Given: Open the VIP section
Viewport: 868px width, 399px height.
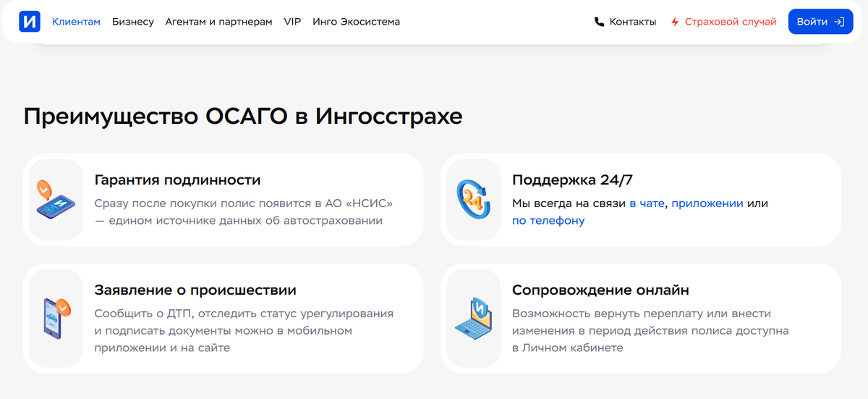Looking at the screenshot, I should point(292,22).
